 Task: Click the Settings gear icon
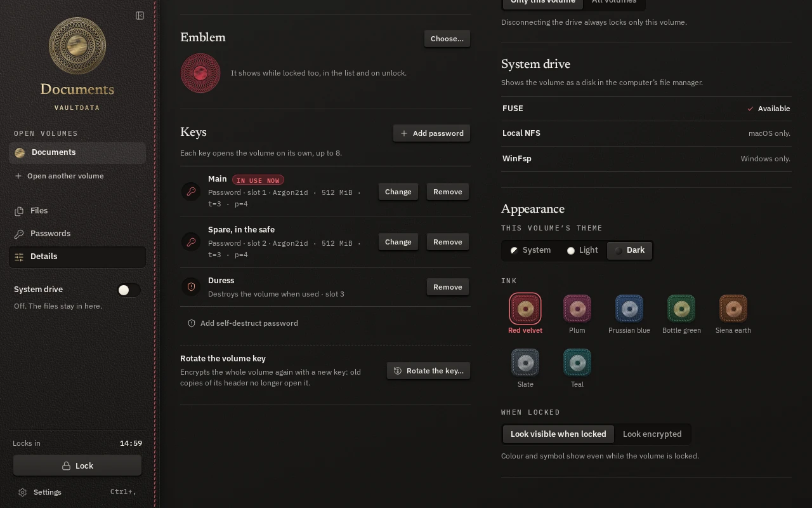pos(23,492)
